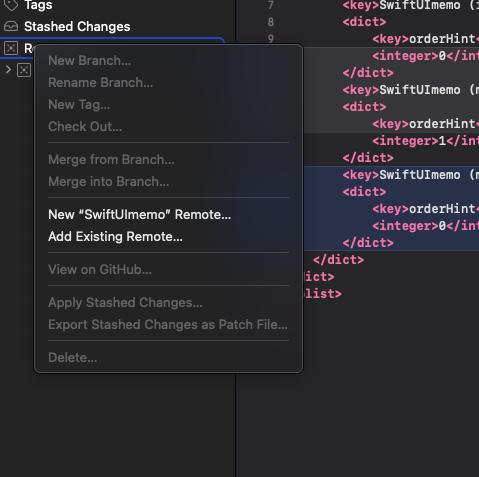Choose New "SwiftUImemo" Remote… entry
The height and width of the screenshot is (477, 479).
(139, 215)
